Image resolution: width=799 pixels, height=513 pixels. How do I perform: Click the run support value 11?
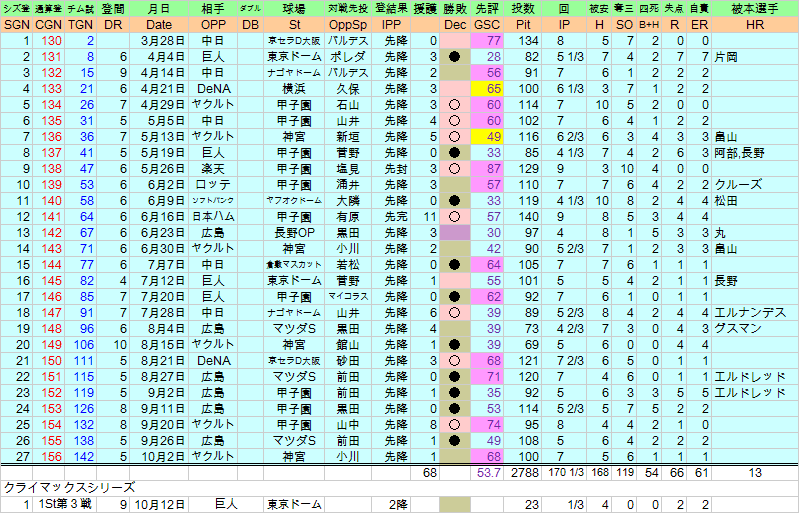[x=425, y=217]
